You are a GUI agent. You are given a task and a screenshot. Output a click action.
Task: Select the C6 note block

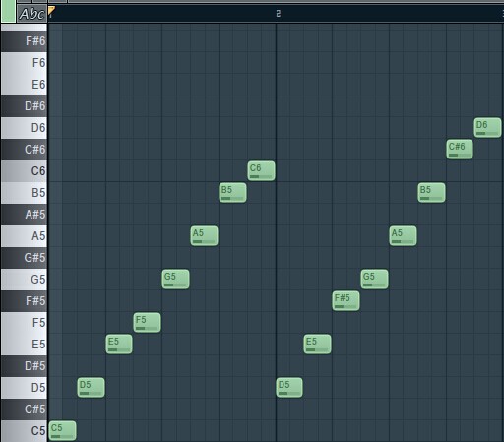click(261, 171)
